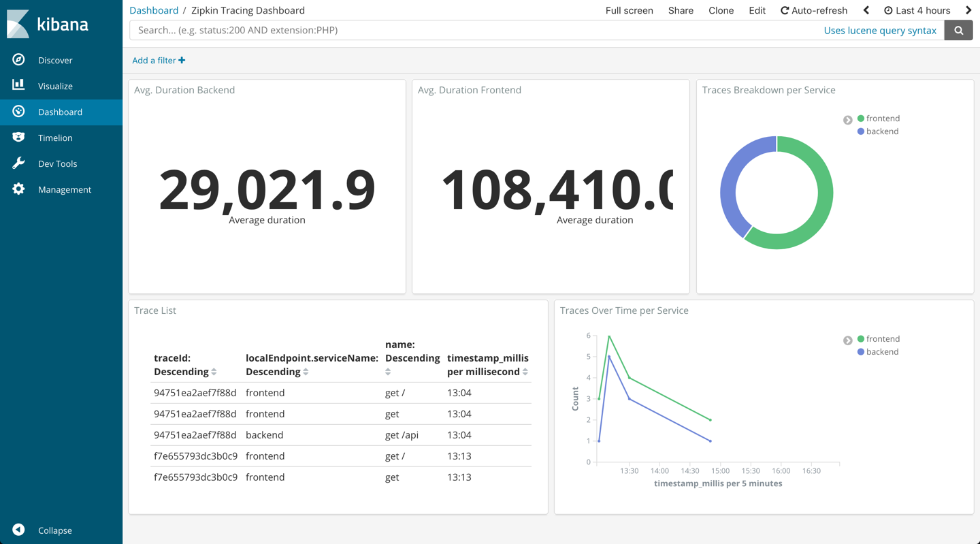The image size is (980, 544).
Task: Step time range backward arrow
Action: 866,10
